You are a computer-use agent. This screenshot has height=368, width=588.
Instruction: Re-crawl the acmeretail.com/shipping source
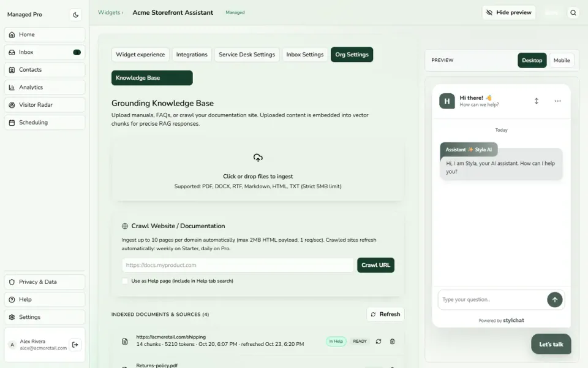pyautogui.click(x=379, y=342)
